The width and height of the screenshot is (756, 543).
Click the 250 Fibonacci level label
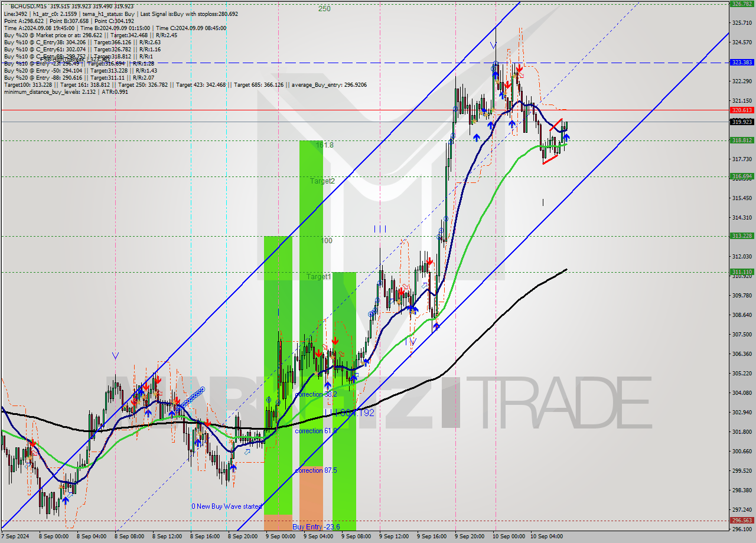pos(324,9)
